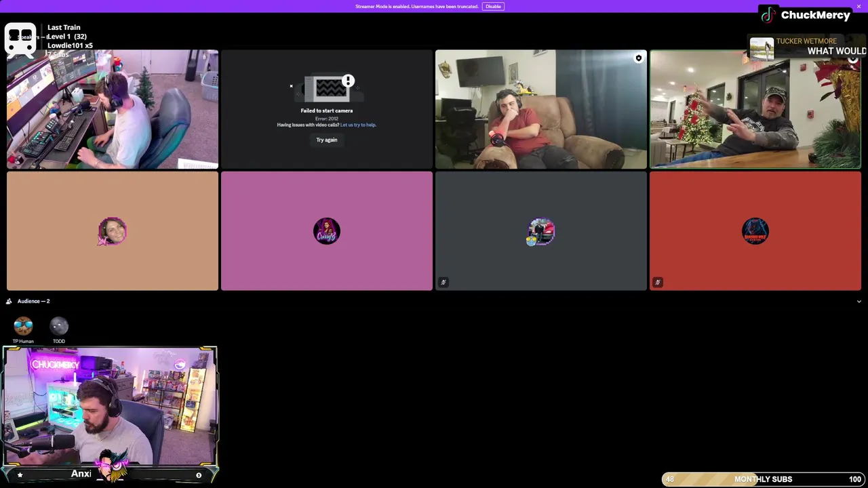Click the muted mic icon on red tile
The height and width of the screenshot is (488, 868).
click(x=657, y=282)
